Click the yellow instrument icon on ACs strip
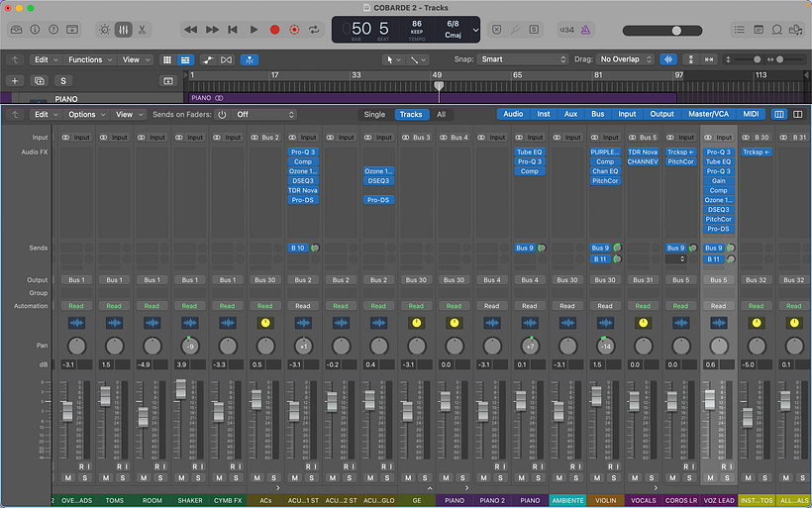 (x=265, y=323)
